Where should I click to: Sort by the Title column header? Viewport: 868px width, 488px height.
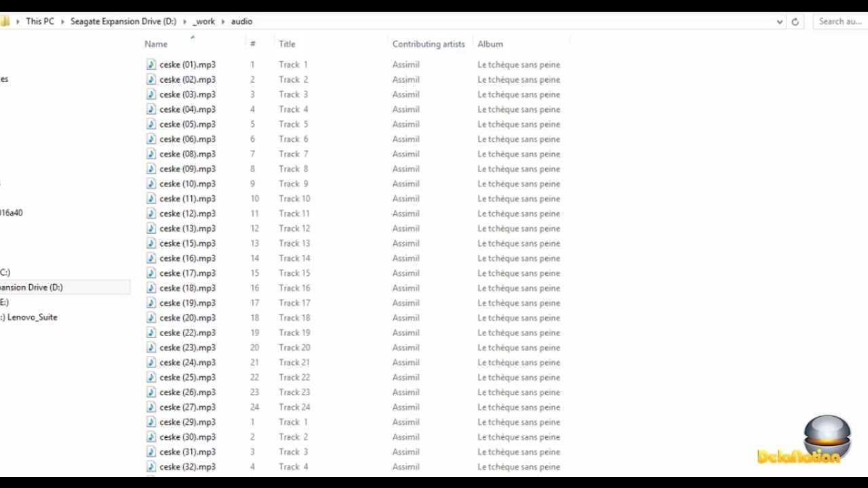click(x=287, y=44)
